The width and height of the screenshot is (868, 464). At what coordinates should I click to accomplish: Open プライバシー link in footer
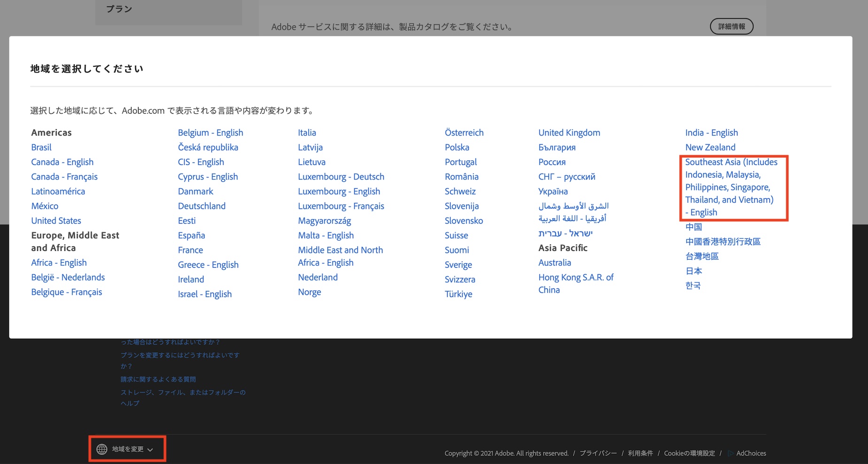pyautogui.click(x=598, y=453)
